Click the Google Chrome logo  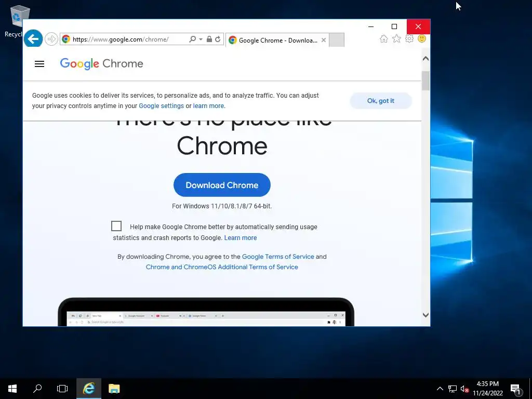[x=102, y=64]
